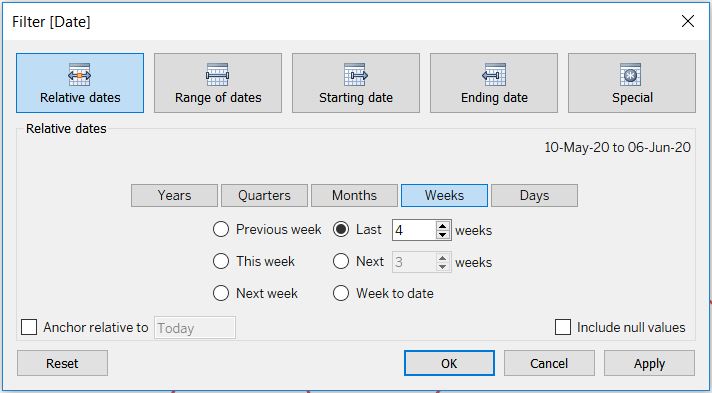Switch period to Quarters
Image resolution: width=712 pixels, height=393 pixels.
tap(264, 195)
